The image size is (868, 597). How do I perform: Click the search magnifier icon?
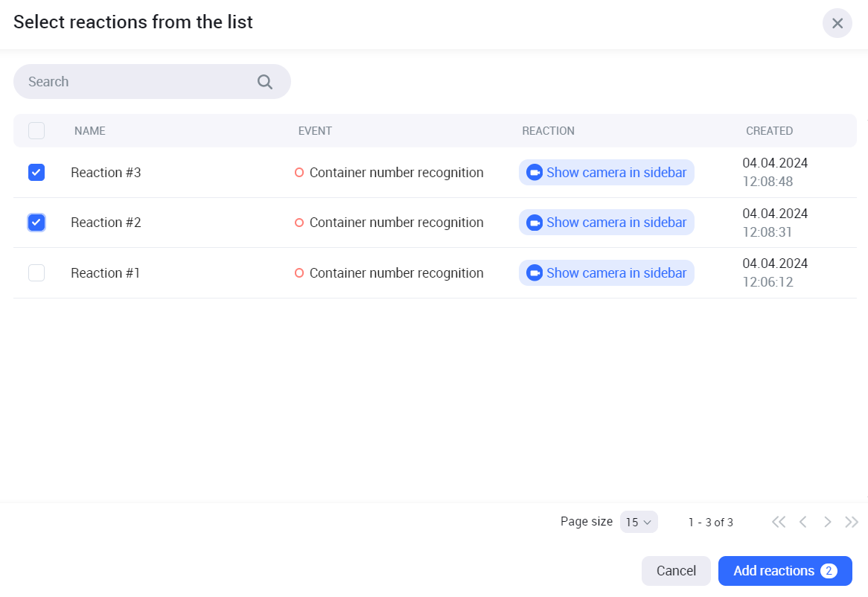[x=265, y=82]
